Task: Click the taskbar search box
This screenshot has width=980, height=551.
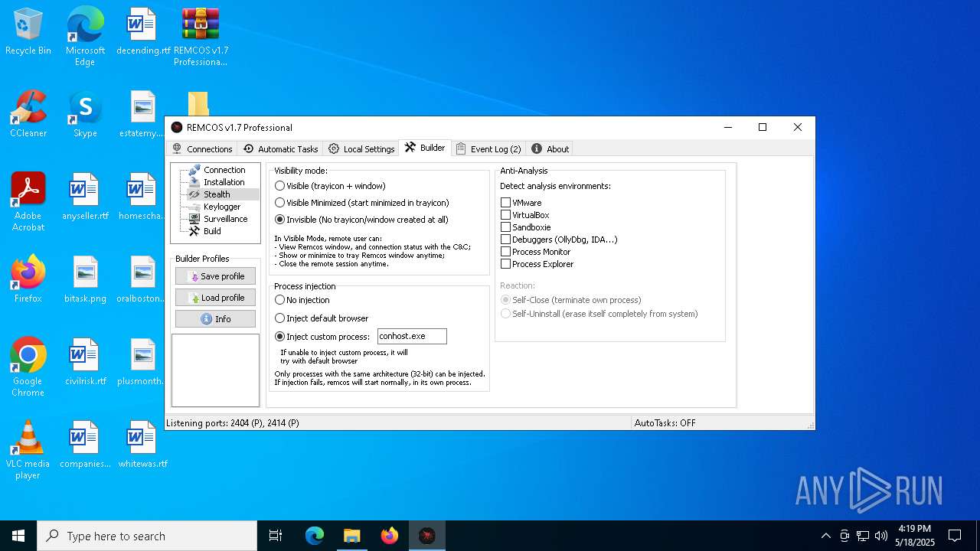Action: (147, 536)
